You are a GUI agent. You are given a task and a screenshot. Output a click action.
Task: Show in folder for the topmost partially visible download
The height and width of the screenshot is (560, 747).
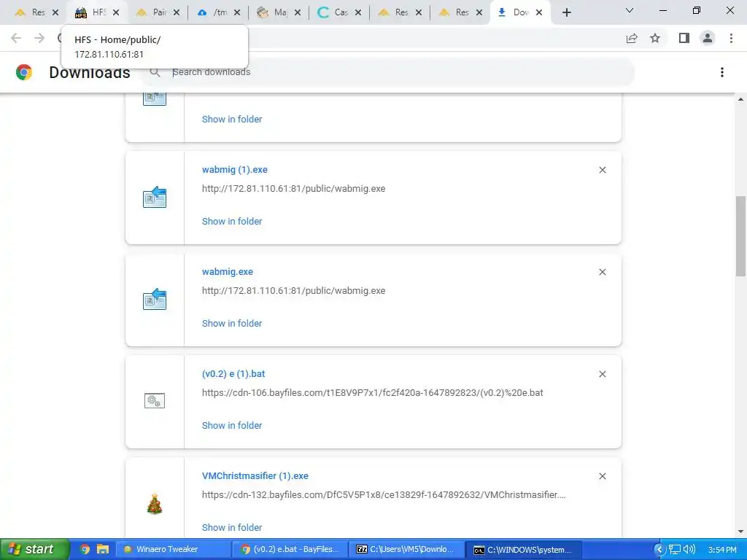click(x=232, y=119)
